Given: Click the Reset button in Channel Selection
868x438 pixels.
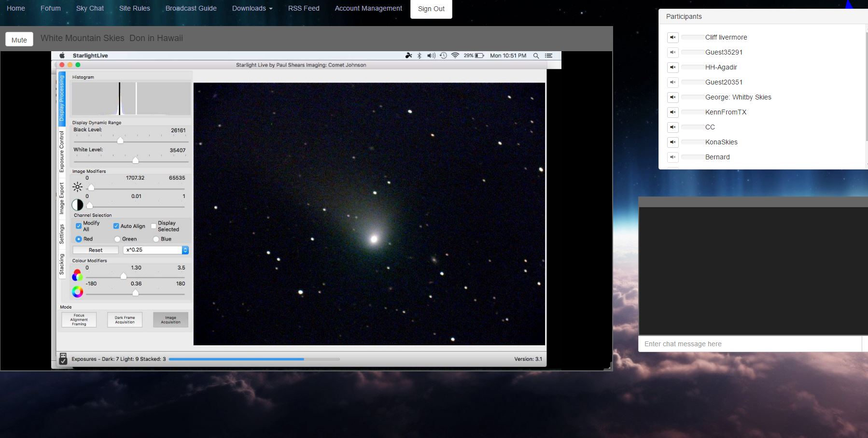Looking at the screenshot, I should (x=96, y=250).
